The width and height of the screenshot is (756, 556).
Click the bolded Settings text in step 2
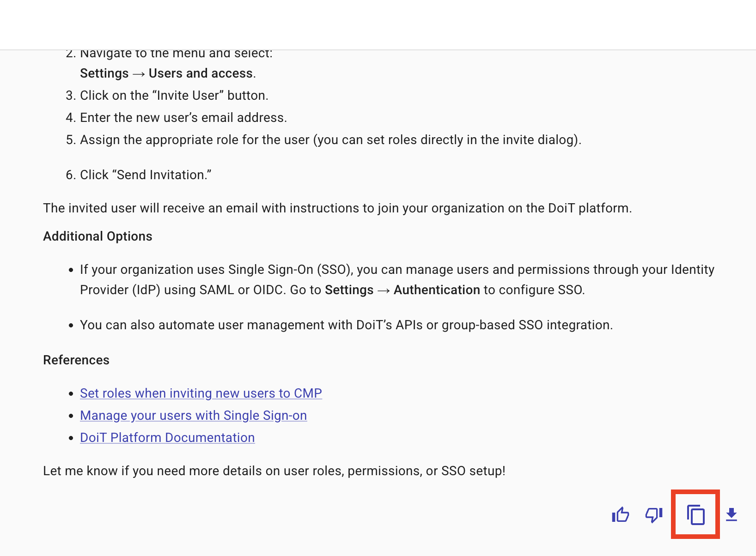104,73
